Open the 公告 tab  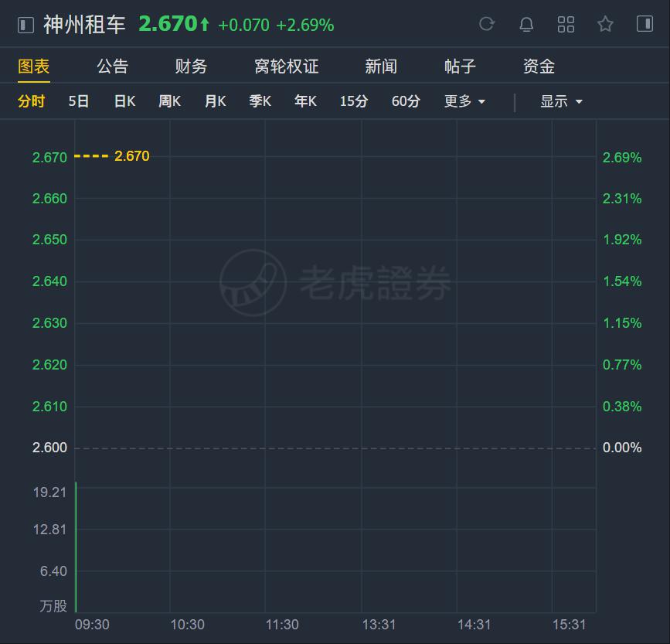pos(112,66)
